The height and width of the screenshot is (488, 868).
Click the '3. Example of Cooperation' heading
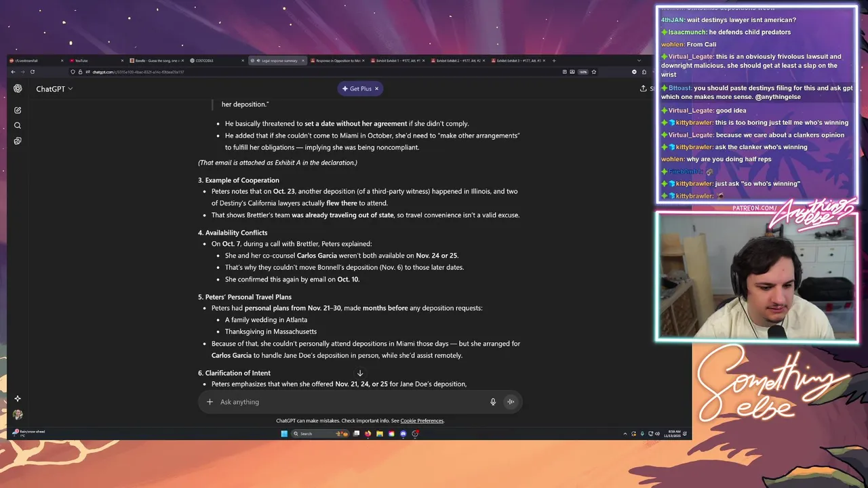[239, 180]
